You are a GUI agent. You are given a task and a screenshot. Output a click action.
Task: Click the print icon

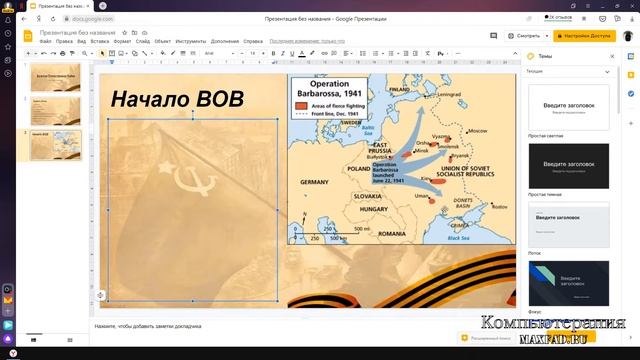[x=62, y=53]
